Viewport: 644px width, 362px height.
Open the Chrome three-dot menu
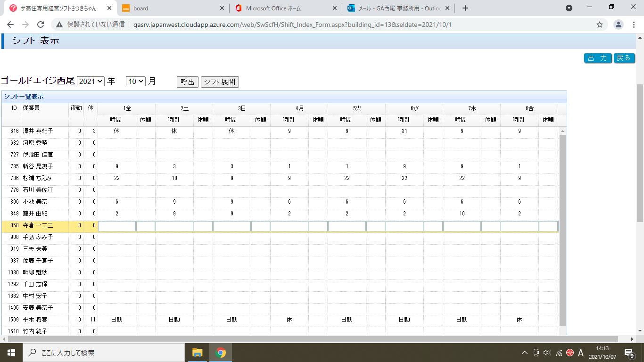[634, 25]
